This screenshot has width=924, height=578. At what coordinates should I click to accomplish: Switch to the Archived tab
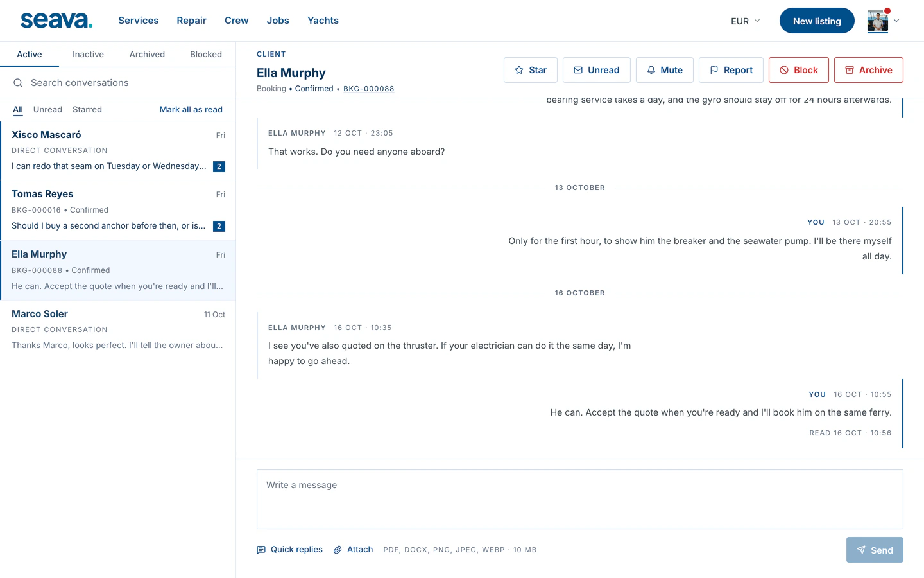[147, 55]
